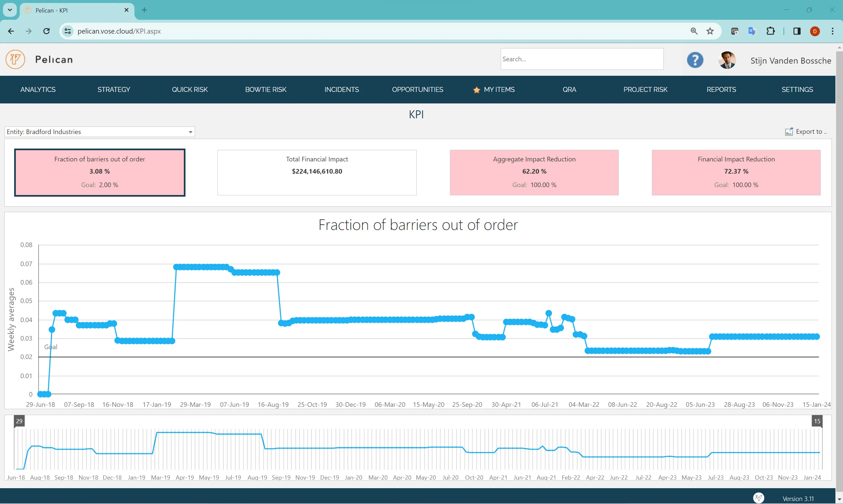843x504 pixels.
Task: Select the star icon beside MY ITEMS
Action: [x=476, y=89]
